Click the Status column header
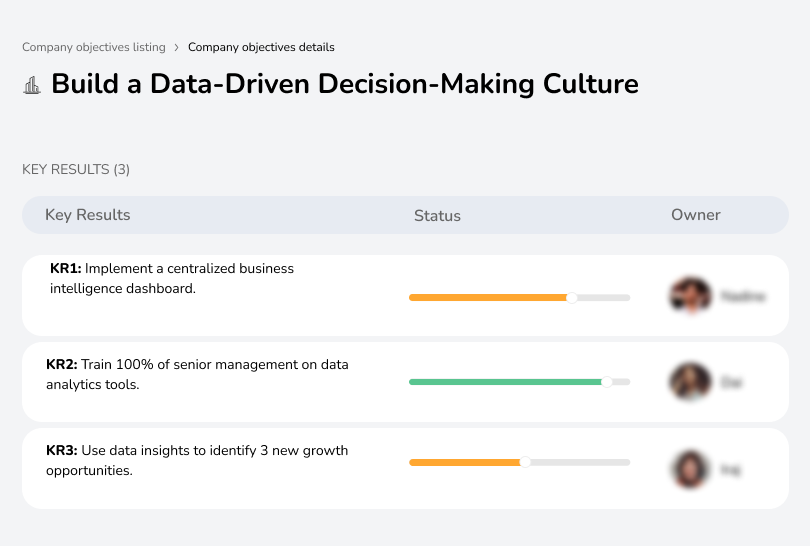This screenshot has width=810, height=546. coord(437,215)
